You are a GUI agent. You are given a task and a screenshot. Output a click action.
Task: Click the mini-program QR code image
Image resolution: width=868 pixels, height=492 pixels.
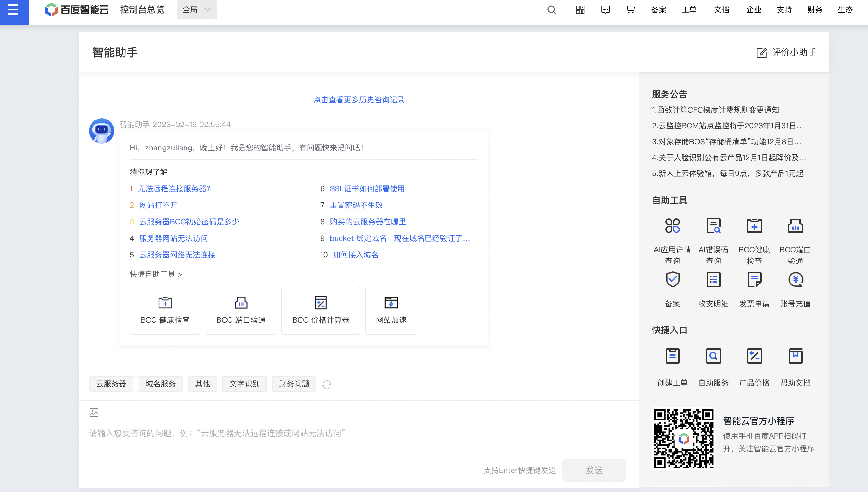coord(683,439)
